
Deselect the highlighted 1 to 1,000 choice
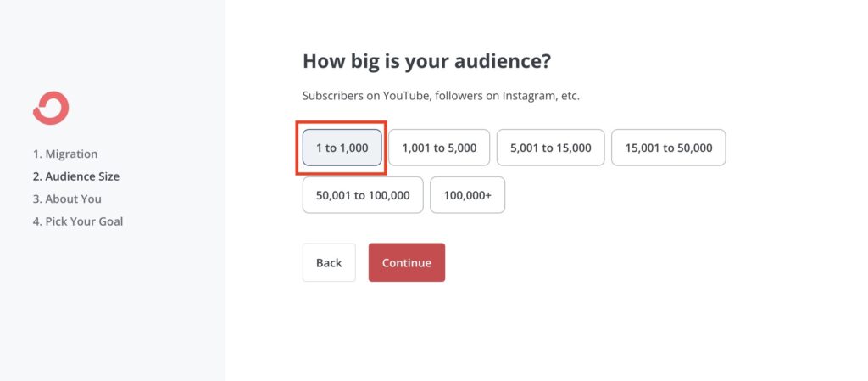tap(342, 148)
